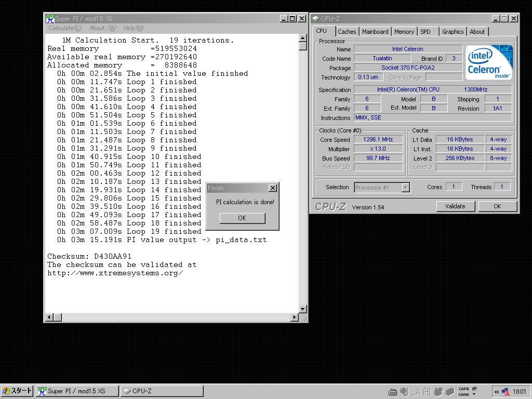The image size is (532, 399).
Task: Click the IME pad icon in language bar
Action: pos(438,392)
